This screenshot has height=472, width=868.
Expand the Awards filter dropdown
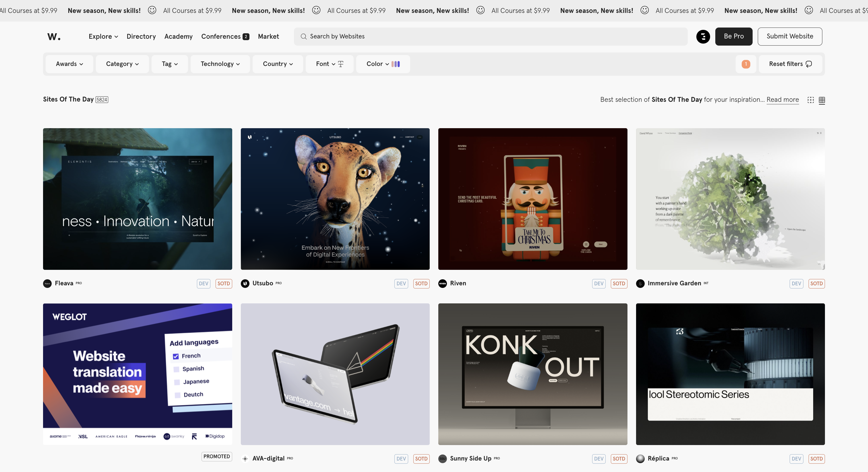click(x=69, y=64)
